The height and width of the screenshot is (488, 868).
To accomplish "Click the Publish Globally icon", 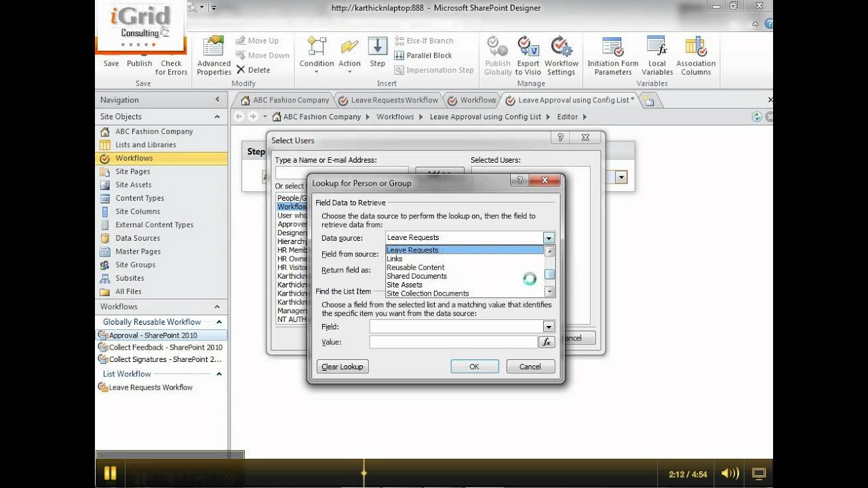I will [x=498, y=56].
